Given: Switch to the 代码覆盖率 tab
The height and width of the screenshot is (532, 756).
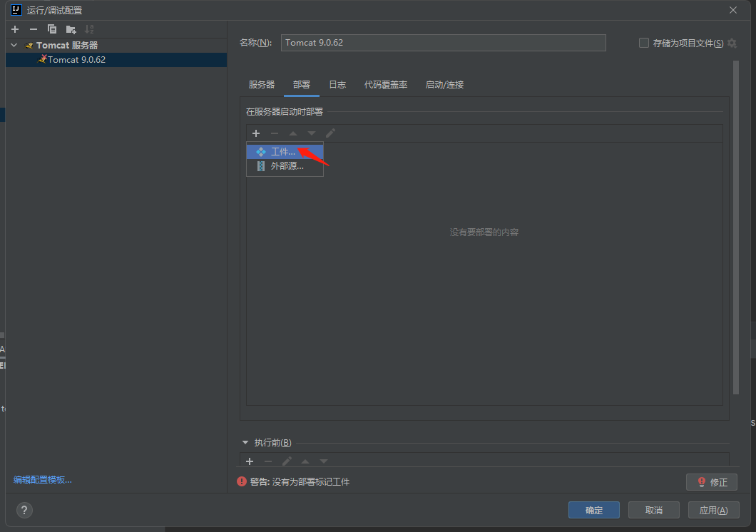Looking at the screenshot, I should (x=386, y=85).
